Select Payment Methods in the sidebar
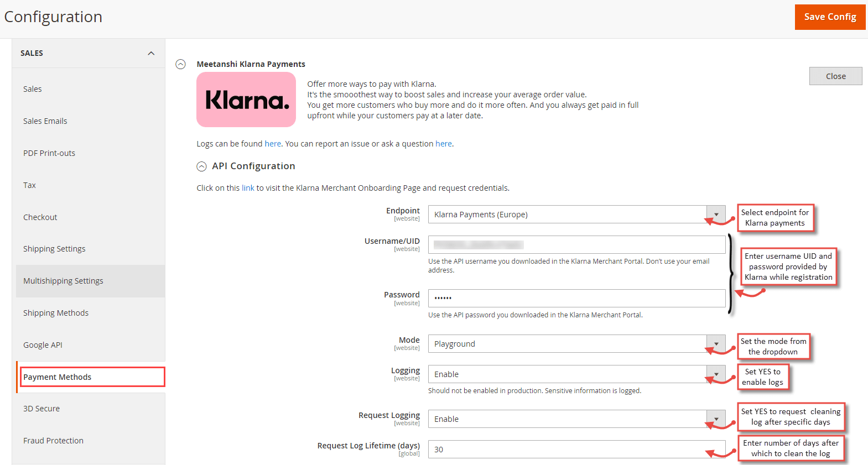868x465 pixels. (x=57, y=377)
